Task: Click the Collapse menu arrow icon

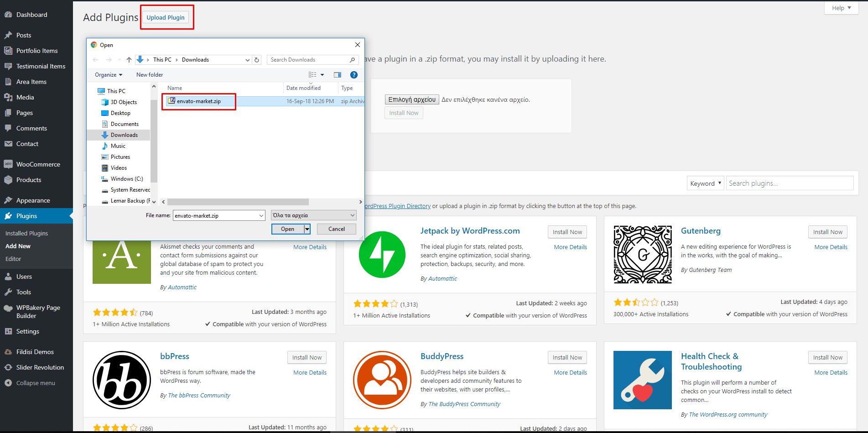Action: pyautogui.click(x=8, y=383)
